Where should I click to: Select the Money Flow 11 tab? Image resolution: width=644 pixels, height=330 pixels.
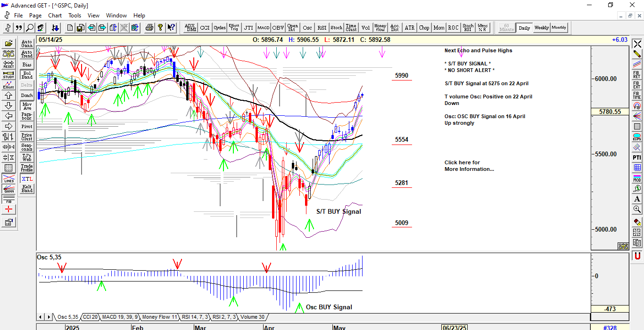[159, 317]
